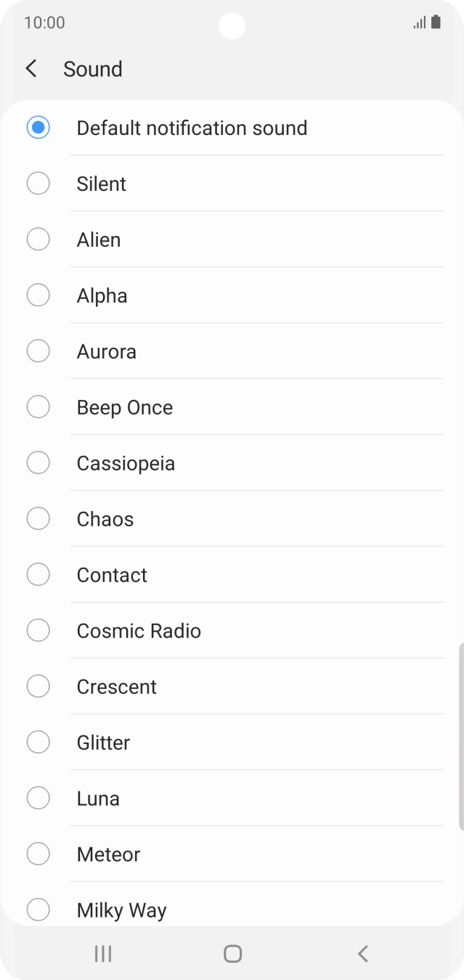This screenshot has height=980, width=464.
Task: Tap the Back navigation key
Action: 362,953
